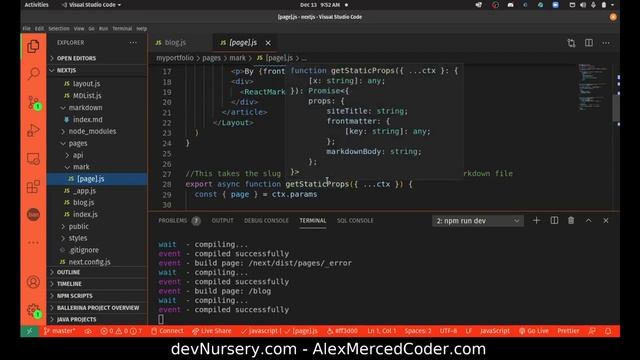This screenshot has width=640, height=360.
Task: Collapse the pages folder
Action: pos(97,143)
